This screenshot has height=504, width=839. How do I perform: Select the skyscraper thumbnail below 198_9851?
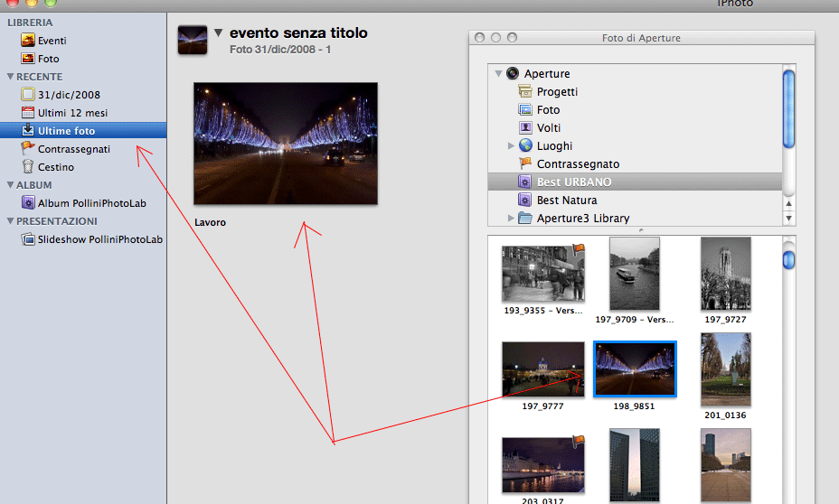(x=634, y=466)
